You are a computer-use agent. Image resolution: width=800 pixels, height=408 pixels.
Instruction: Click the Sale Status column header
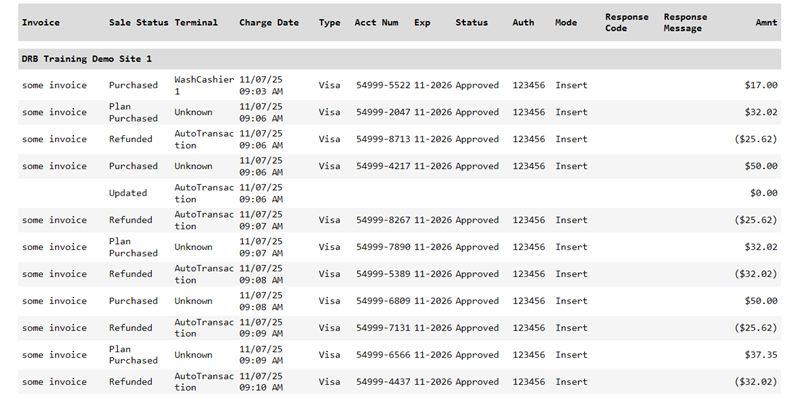click(x=138, y=22)
